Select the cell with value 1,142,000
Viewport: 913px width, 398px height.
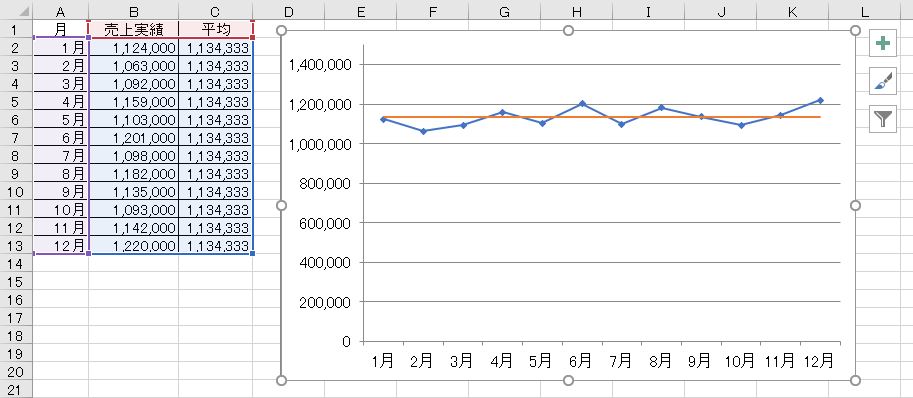133,228
